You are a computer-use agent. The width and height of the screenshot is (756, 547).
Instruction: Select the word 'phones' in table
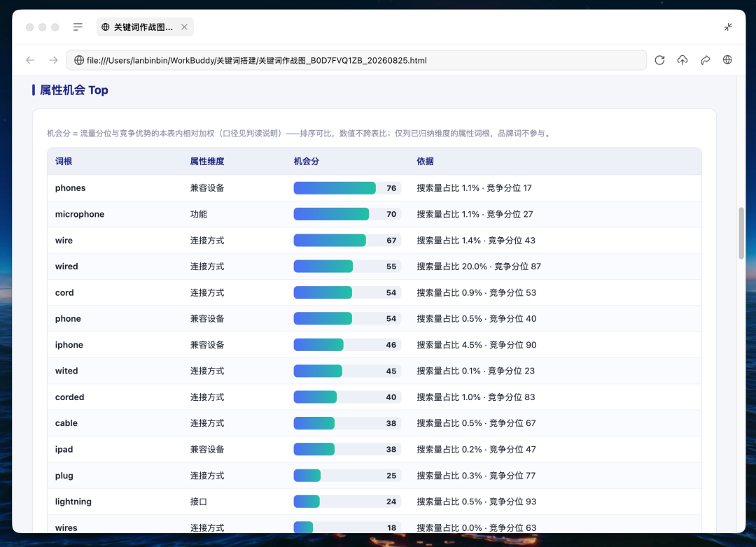tap(71, 188)
